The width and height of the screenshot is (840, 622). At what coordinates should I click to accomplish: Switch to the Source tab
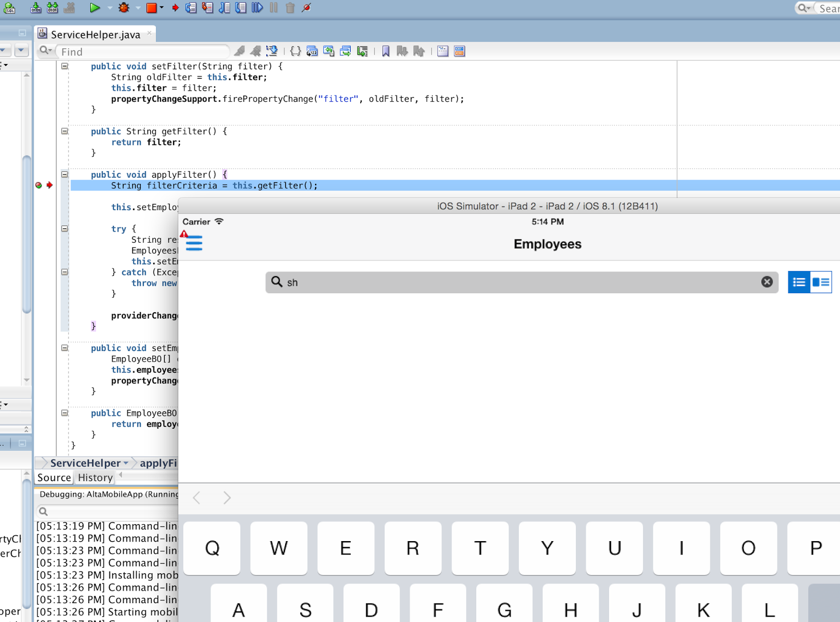click(x=54, y=478)
